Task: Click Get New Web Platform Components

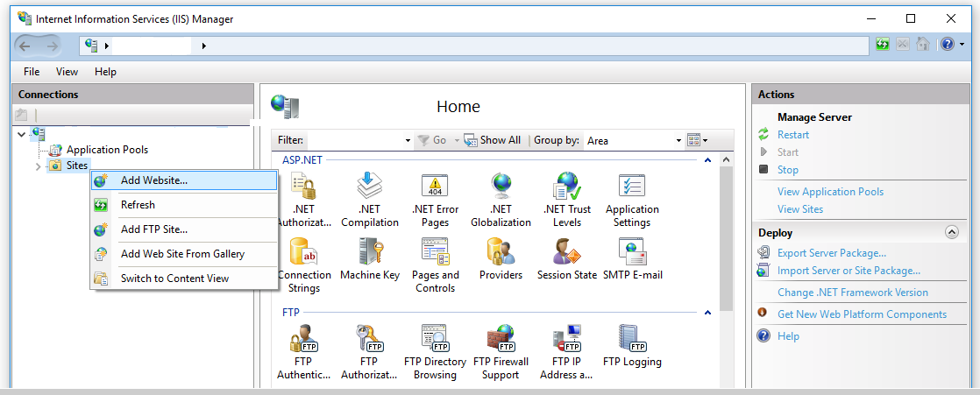Action: (x=863, y=314)
